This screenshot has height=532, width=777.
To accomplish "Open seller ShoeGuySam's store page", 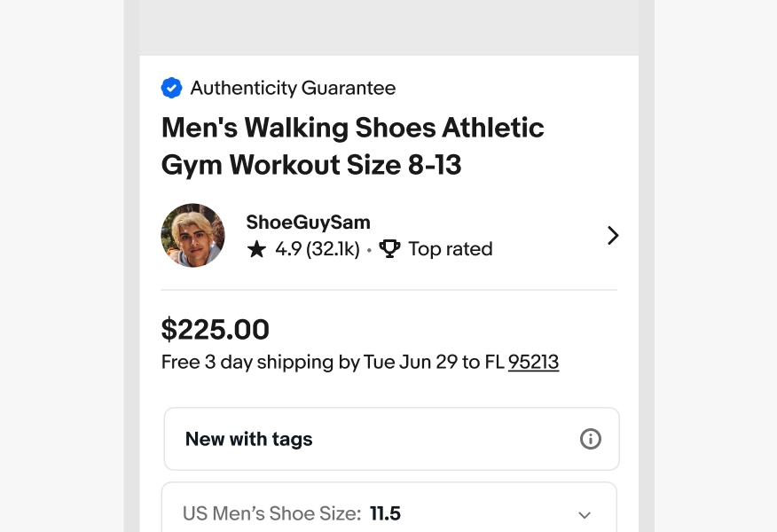I will [308, 223].
